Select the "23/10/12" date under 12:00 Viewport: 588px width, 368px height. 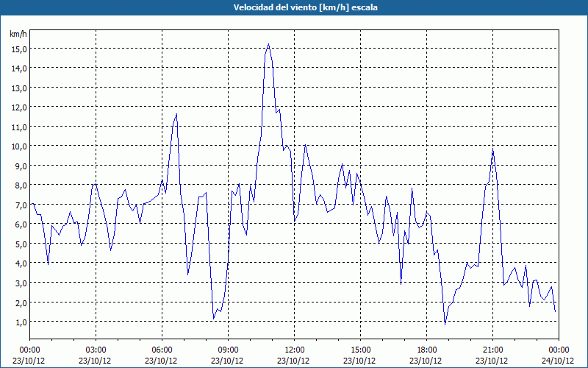coord(293,361)
